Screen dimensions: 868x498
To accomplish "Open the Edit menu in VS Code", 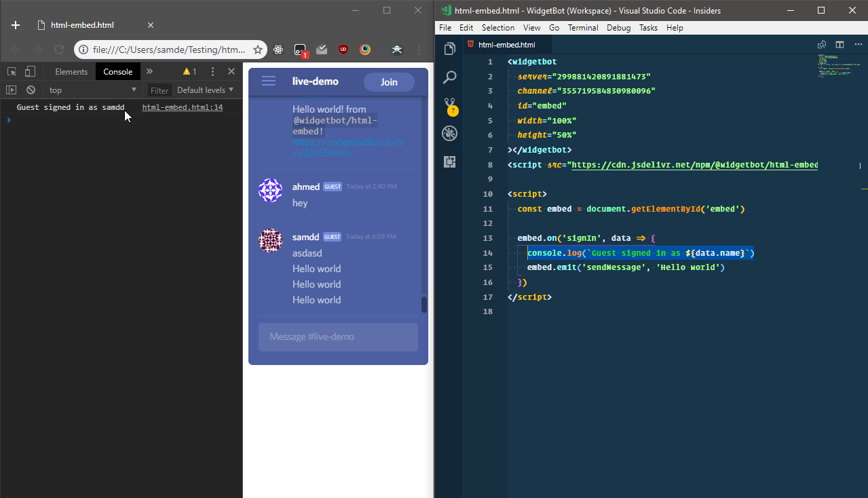I will pos(466,28).
